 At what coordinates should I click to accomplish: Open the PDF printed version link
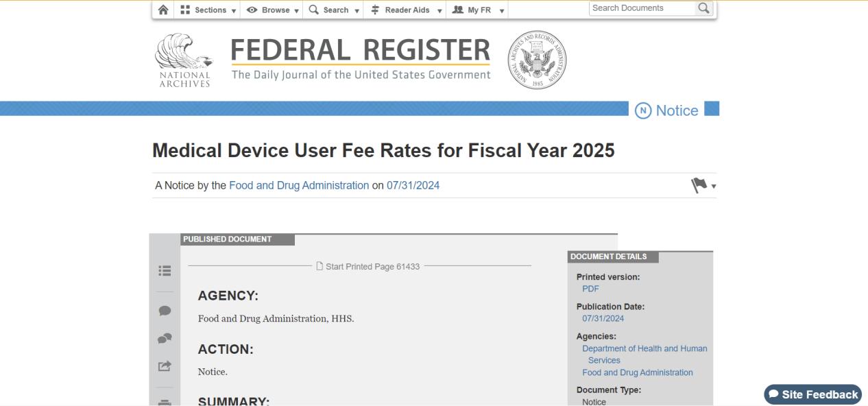[x=590, y=289]
